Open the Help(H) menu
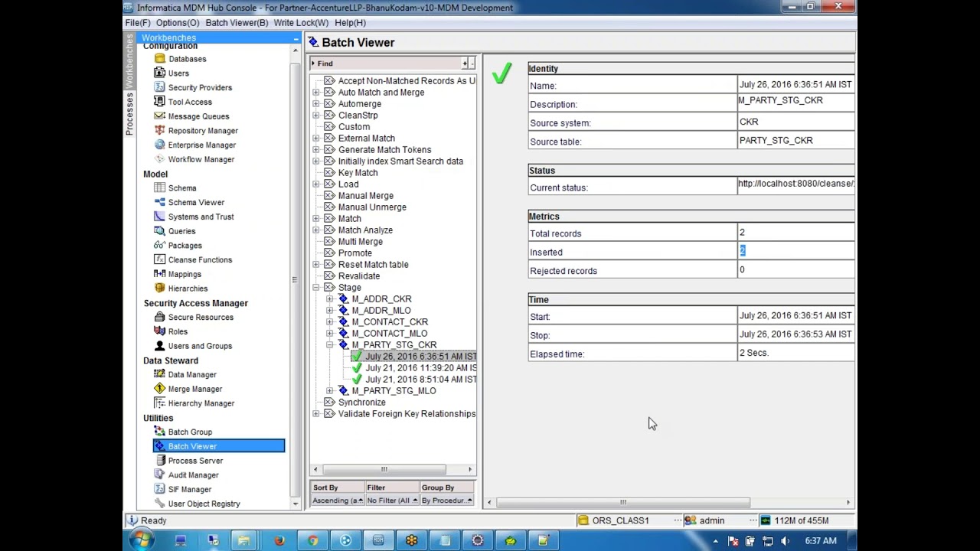980x551 pixels. point(350,23)
